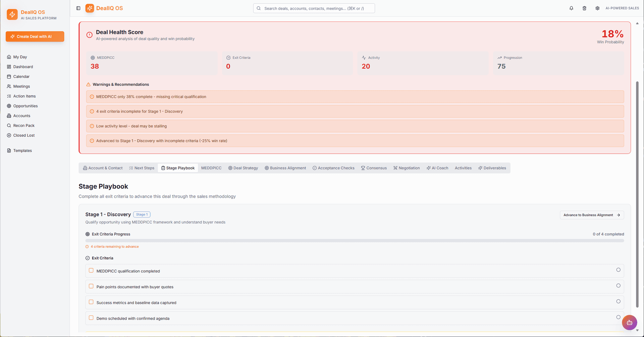The width and height of the screenshot is (644, 337).
Task: Go to My Day in sidebar
Action: [x=20, y=57]
